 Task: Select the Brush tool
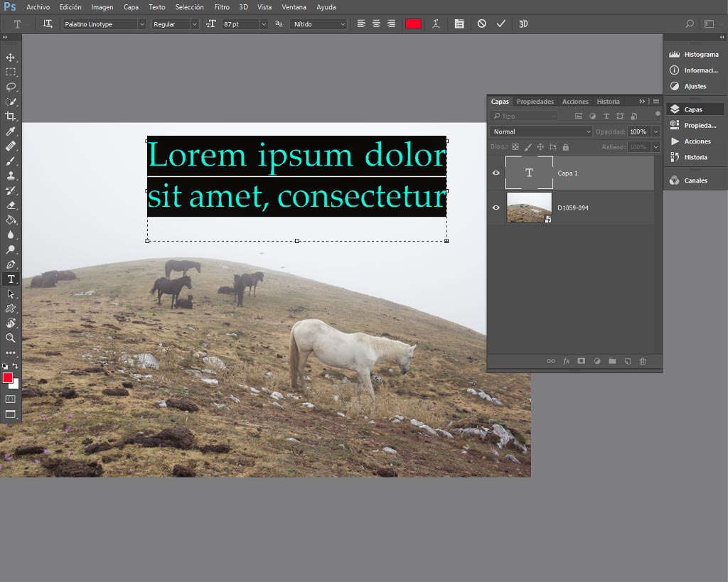click(10, 161)
